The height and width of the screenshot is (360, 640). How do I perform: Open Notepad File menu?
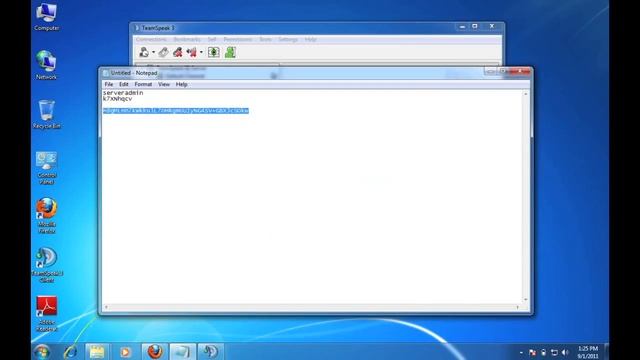click(109, 84)
